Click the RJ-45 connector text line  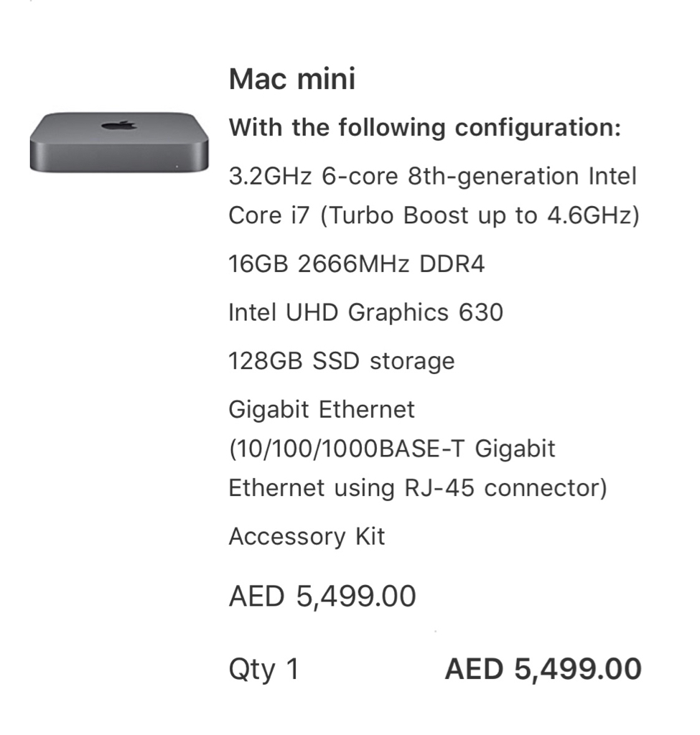(417, 488)
